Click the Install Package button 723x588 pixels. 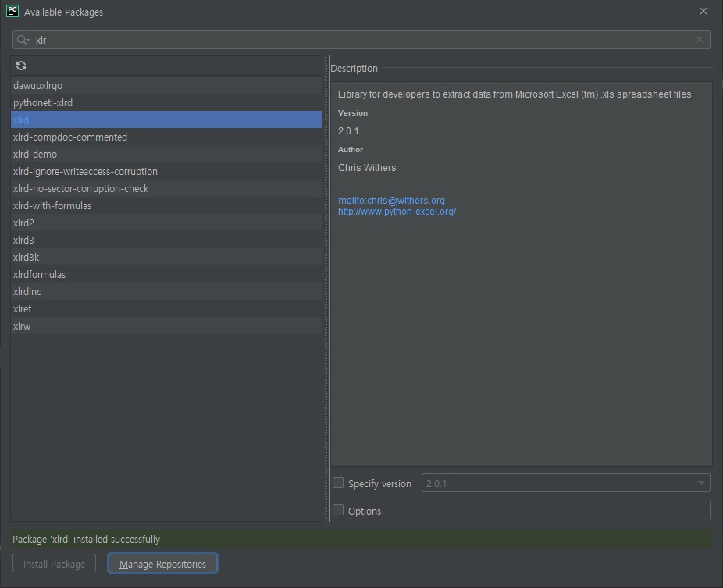point(54,564)
